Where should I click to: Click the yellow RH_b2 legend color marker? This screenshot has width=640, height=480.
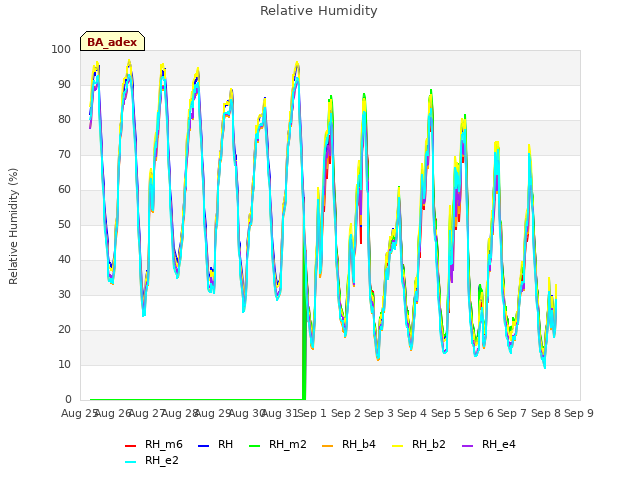tap(397, 446)
